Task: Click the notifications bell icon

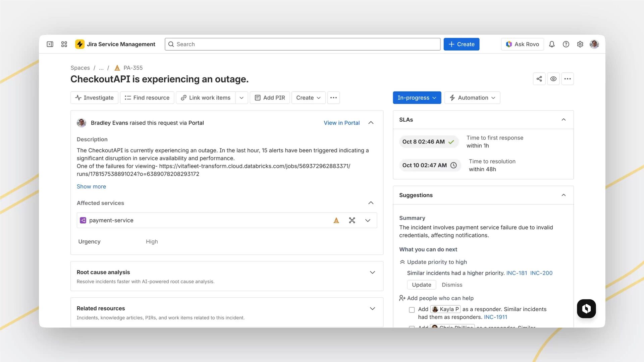Action: point(552,44)
